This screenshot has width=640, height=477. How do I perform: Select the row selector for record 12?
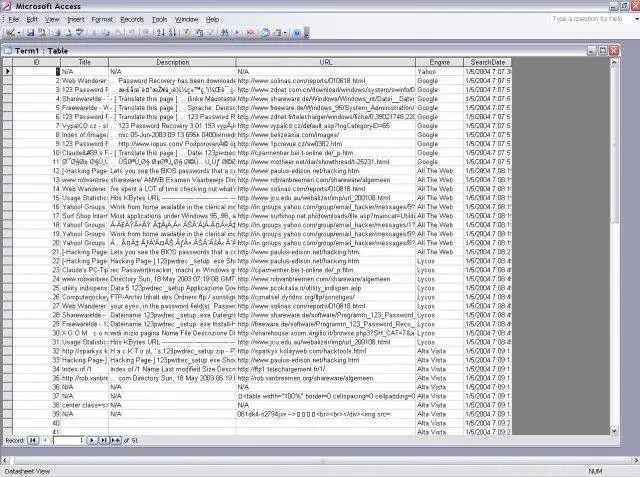(8, 171)
